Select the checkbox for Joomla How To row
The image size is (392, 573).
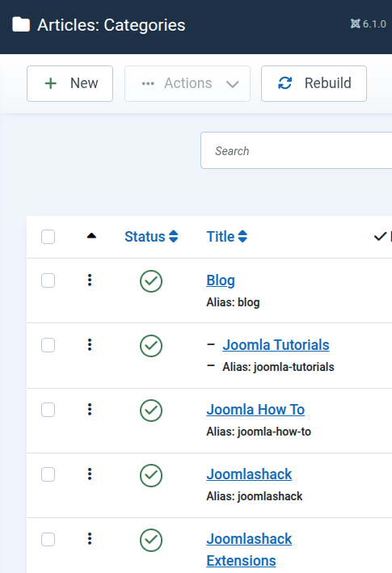[x=48, y=410]
